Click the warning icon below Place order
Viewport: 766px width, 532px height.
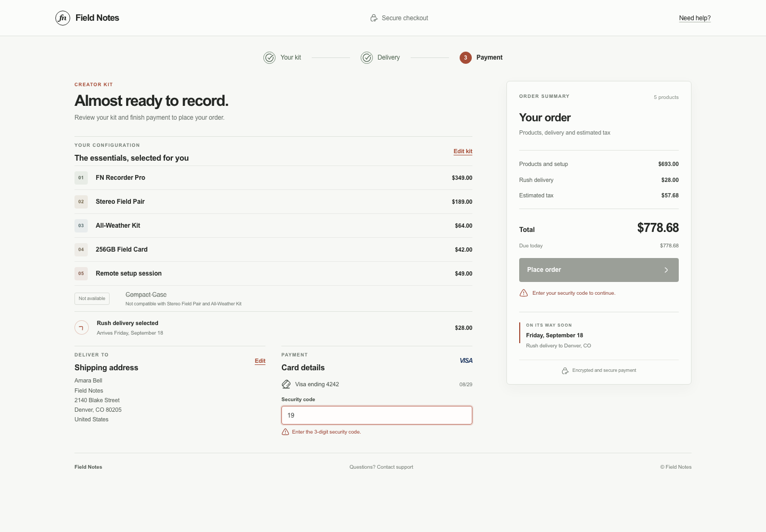523,293
